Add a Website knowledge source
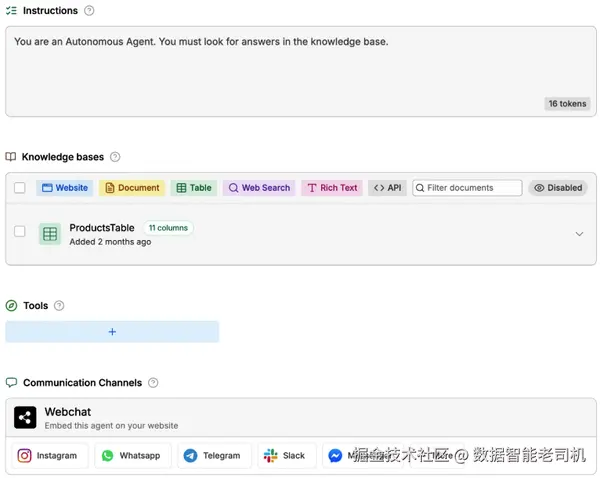This screenshot has height=478, width=600. click(65, 188)
